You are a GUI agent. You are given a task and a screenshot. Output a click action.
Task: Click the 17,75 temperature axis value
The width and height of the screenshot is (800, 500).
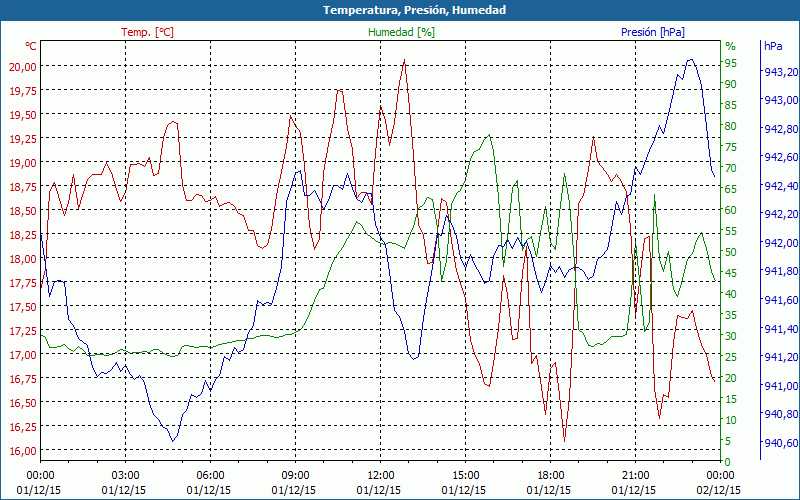click(x=23, y=282)
